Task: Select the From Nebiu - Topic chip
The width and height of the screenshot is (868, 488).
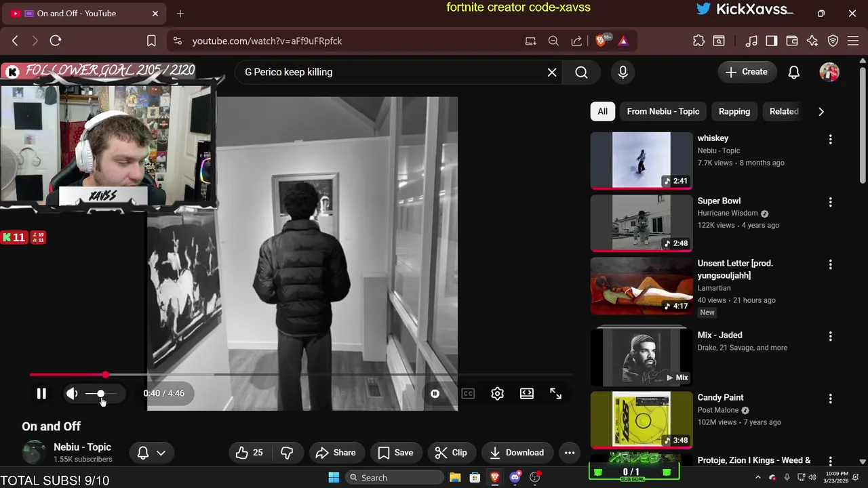Action: [x=663, y=111]
